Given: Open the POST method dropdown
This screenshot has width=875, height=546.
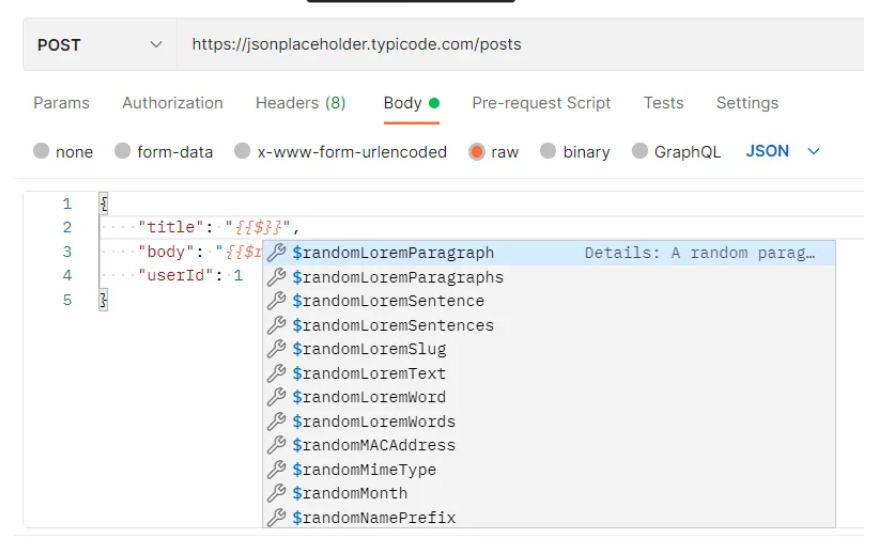Looking at the screenshot, I should pos(100,45).
